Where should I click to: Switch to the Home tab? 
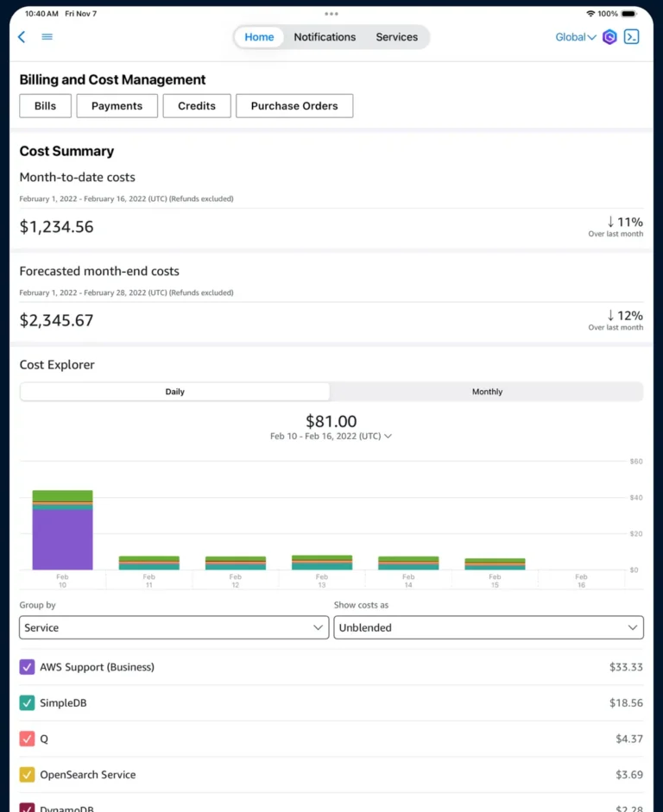point(259,37)
